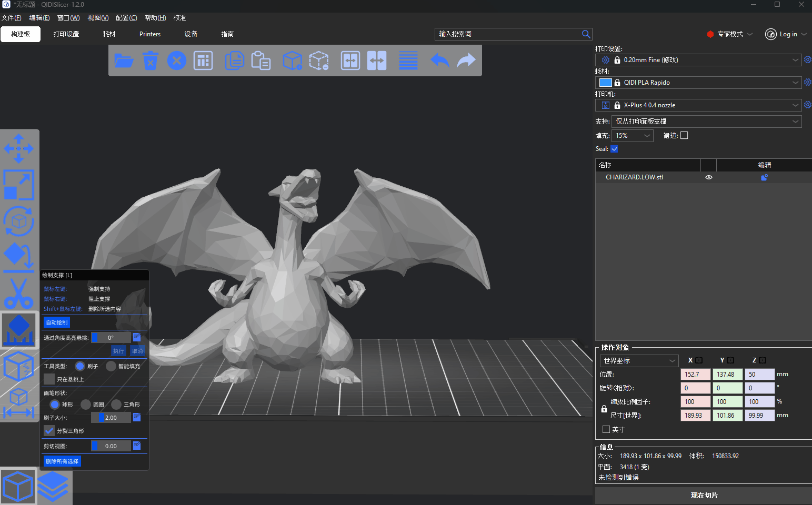Click the split to parts icon
The image size is (812, 505).
[x=377, y=60]
